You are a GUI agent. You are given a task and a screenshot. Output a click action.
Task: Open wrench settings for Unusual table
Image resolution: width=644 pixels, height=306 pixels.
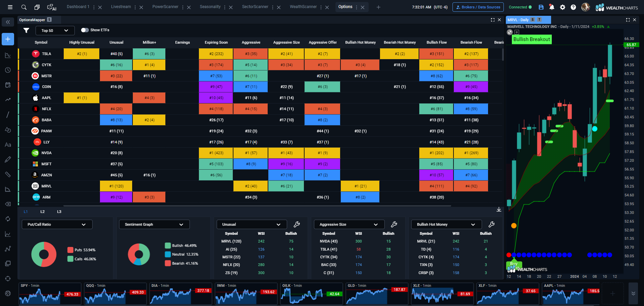click(297, 224)
